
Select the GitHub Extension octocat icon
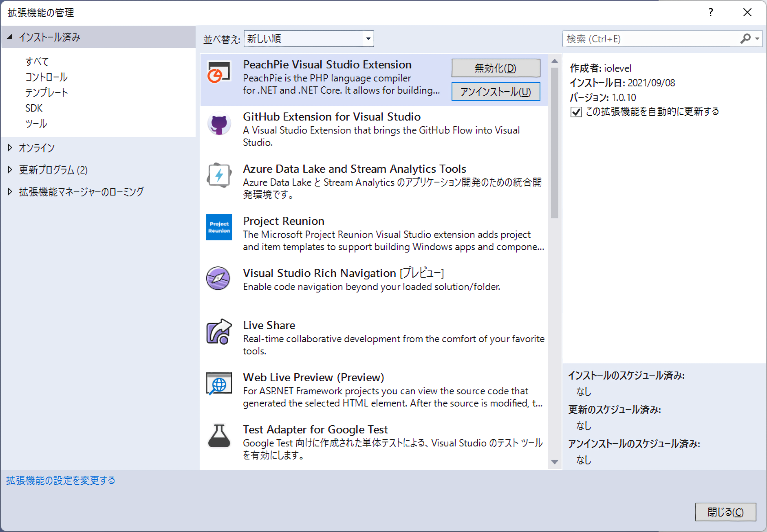219,124
